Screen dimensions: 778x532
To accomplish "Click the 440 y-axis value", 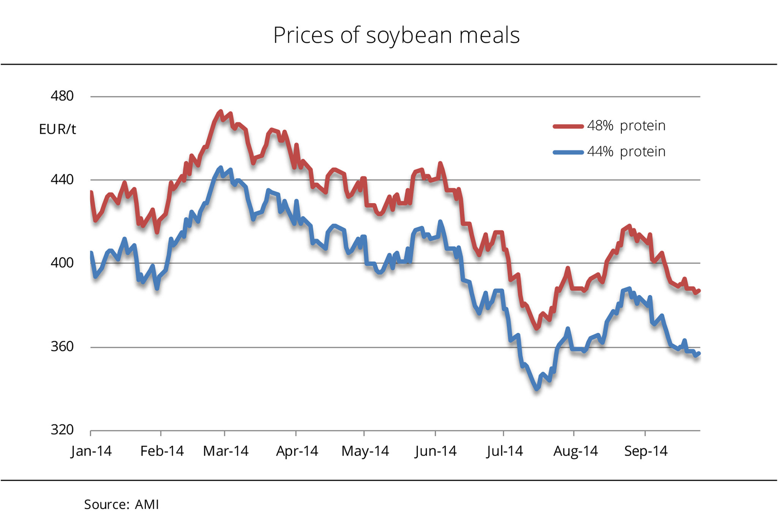I will [x=62, y=179].
